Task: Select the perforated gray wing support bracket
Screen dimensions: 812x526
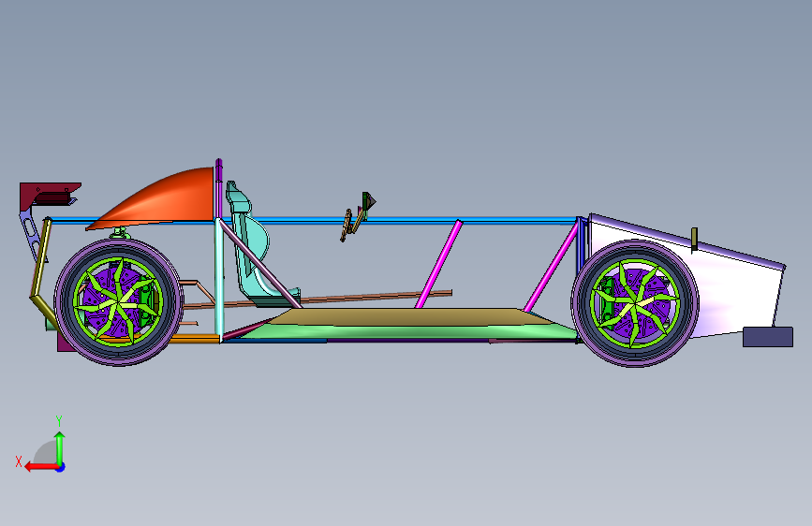Action: tap(31, 236)
